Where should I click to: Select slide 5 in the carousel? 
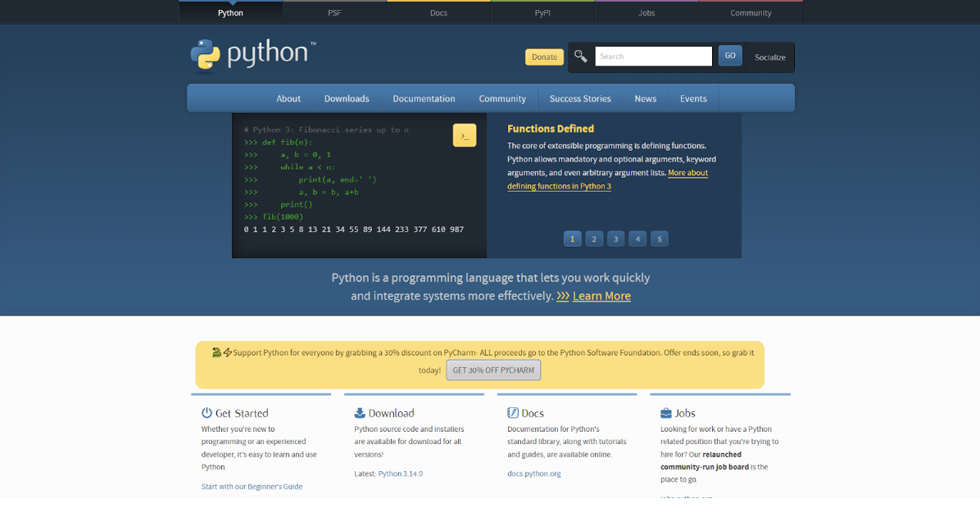tap(659, 239)
